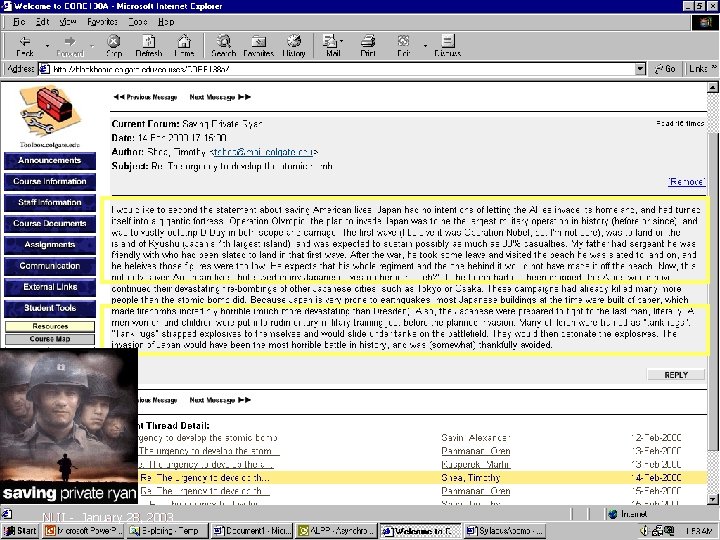The image size is (720, 540).
Task: Open the Assignments section
Action: pyautogui.click(x=50, y=245)
